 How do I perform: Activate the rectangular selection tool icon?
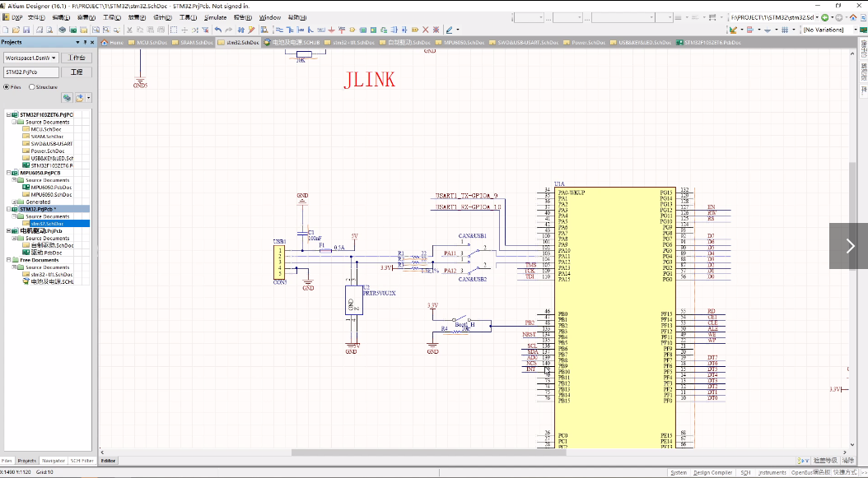[174, 30]
